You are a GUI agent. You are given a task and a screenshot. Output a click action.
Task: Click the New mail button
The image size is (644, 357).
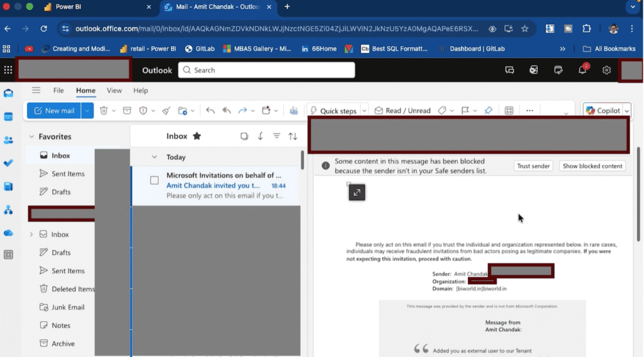[x=55, y=111]
